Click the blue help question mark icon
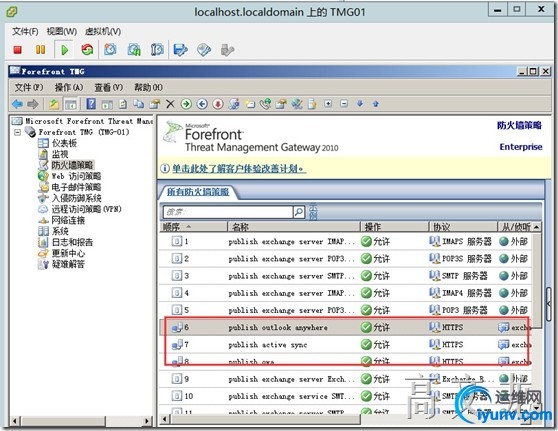This screenshot has width=558, height=431. click(x=91, y=104)
